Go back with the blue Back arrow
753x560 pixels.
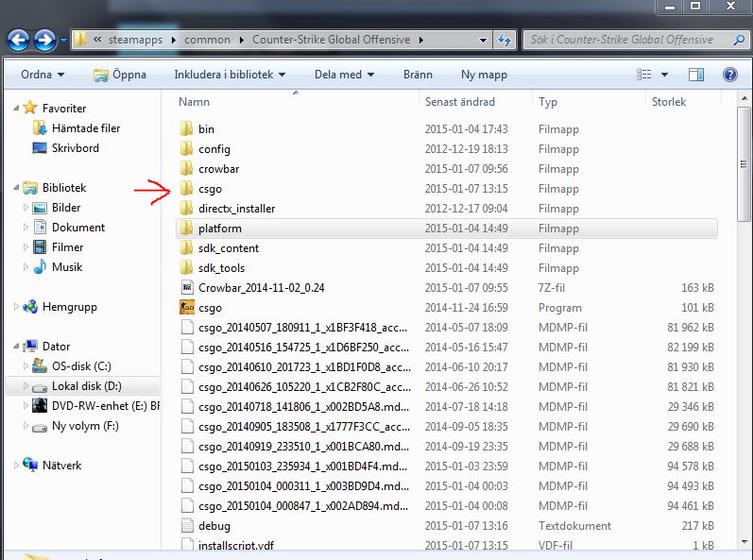(18, 40)
